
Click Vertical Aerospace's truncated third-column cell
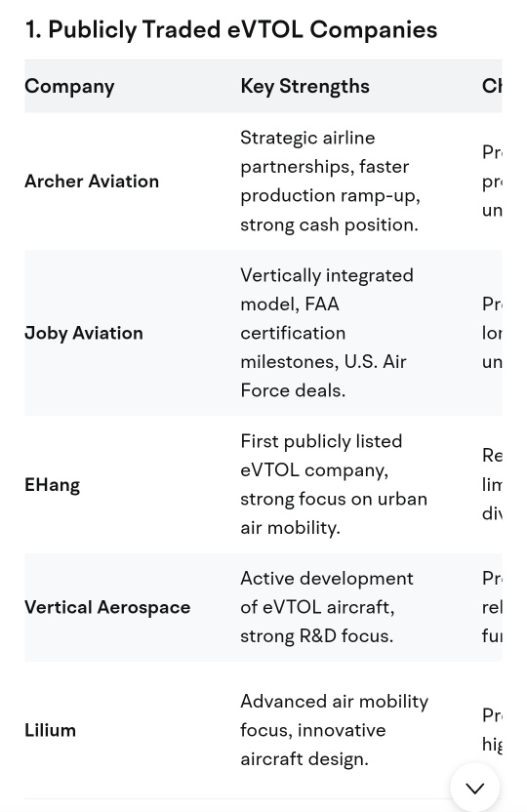coord(492,607)
